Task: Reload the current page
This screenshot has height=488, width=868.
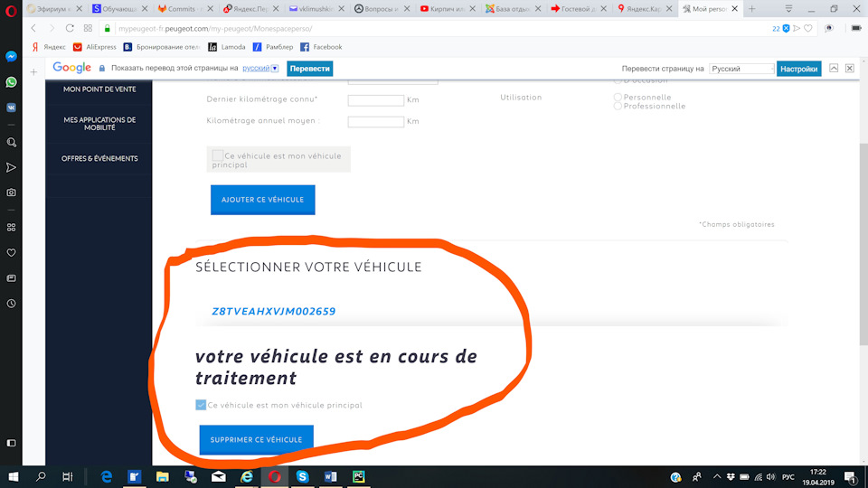Action: (x=71, y=28)
